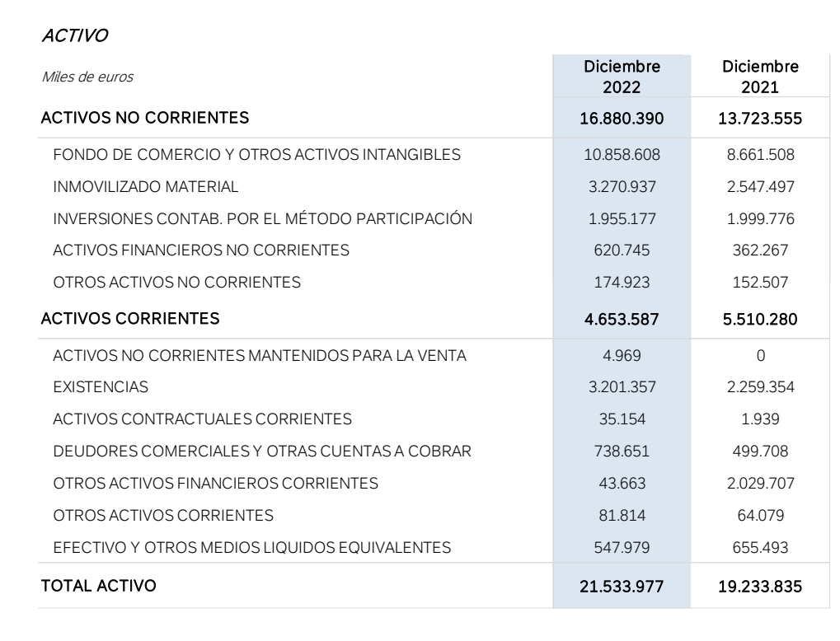Click the Diciembre 2022 column header
Screen dimensions: 840x641
(622, 77)
